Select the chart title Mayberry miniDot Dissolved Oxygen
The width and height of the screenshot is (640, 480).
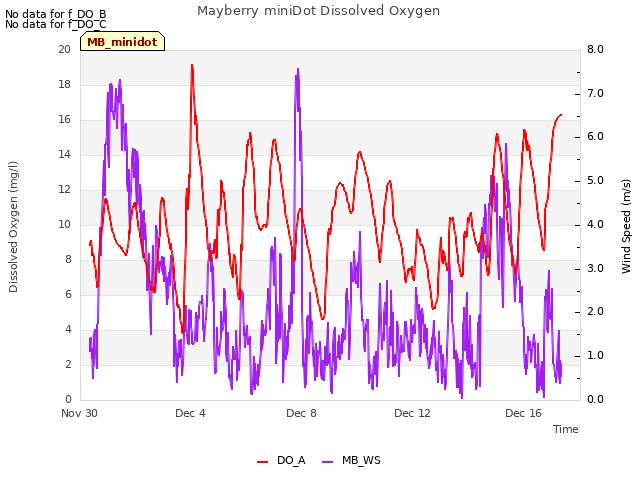318,11
